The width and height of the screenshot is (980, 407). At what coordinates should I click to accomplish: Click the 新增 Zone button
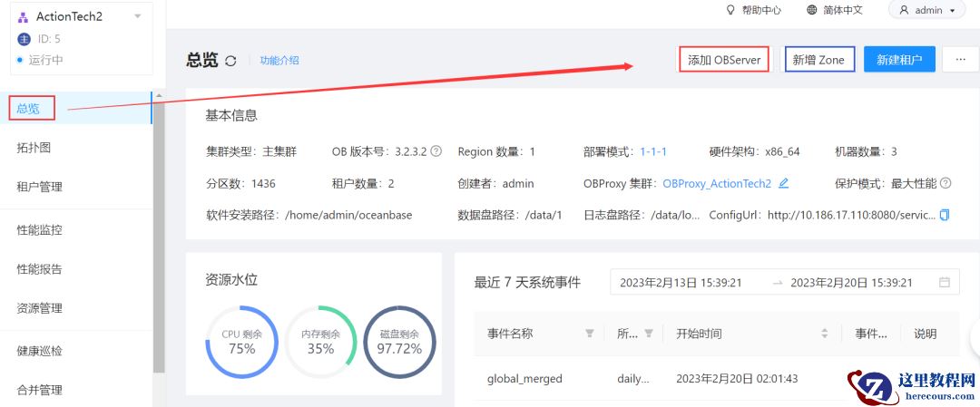tap(818, 60)
